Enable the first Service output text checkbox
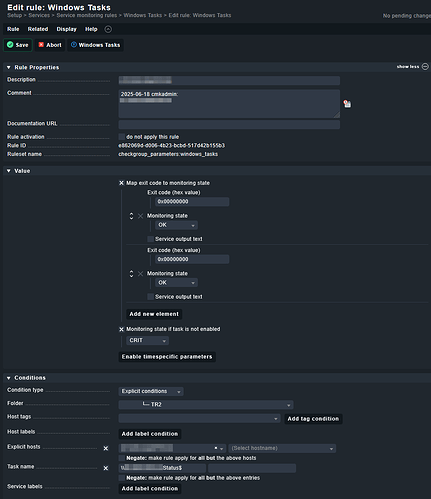 tap(150, 239)
